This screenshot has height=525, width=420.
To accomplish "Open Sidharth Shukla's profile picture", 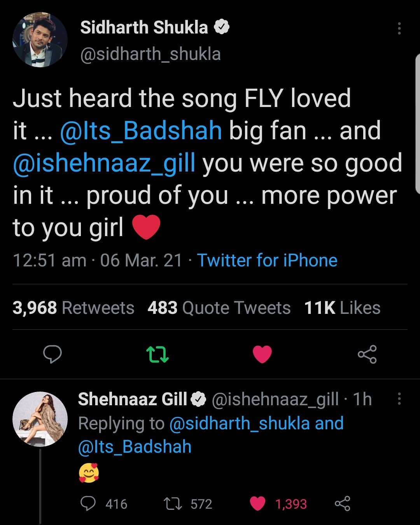I will (40, 40).
